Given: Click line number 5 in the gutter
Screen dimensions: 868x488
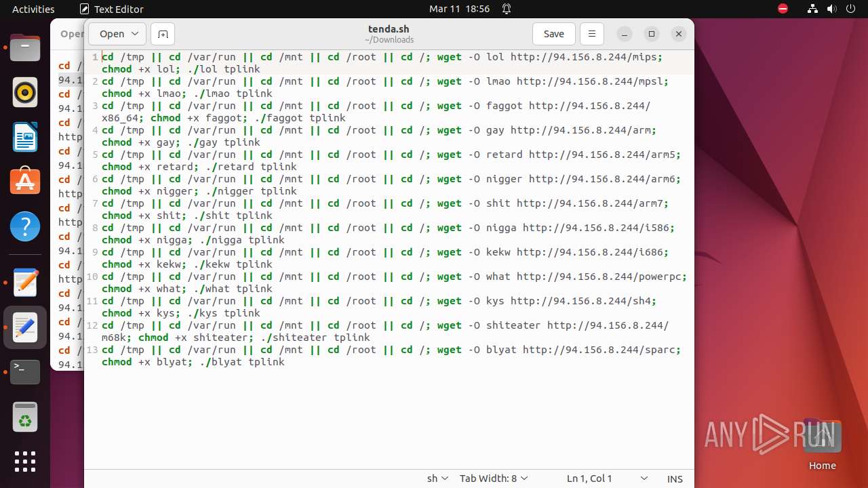Looking at the screenshot, I should [x=95, y=155].
